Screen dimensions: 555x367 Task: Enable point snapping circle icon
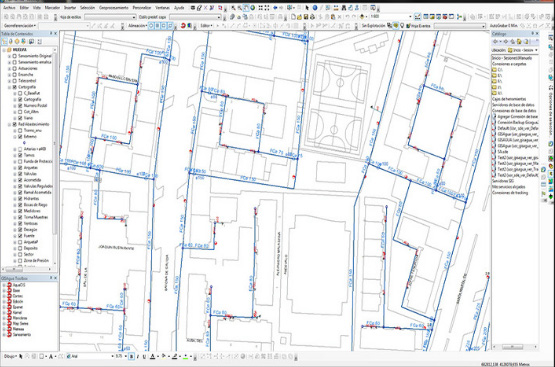pyautogui.click(x=151, y=25)
